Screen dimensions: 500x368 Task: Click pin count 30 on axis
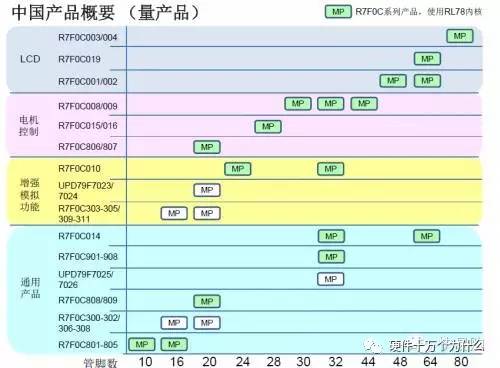tap(303, 362)
